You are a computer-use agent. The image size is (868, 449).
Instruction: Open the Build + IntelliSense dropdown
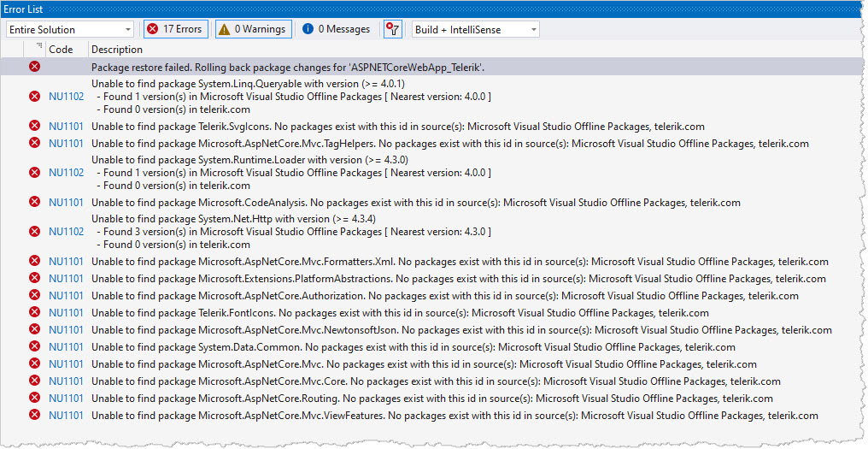(x=475, y=29)
